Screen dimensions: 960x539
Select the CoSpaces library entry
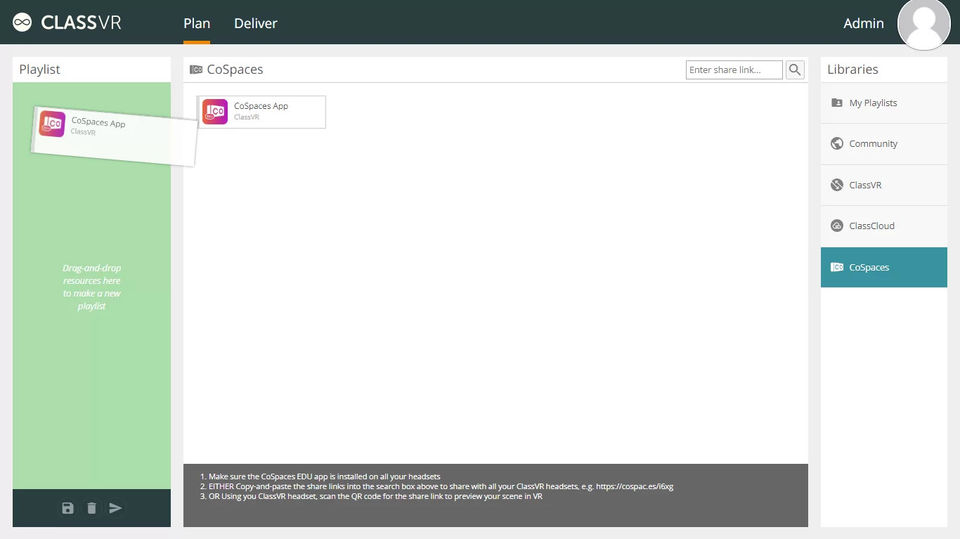[883, 267]
